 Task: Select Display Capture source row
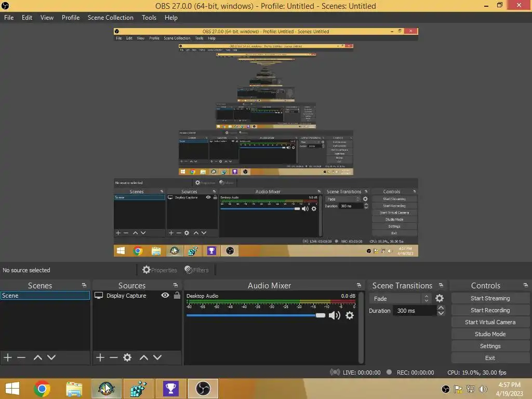tap(137, 296)
